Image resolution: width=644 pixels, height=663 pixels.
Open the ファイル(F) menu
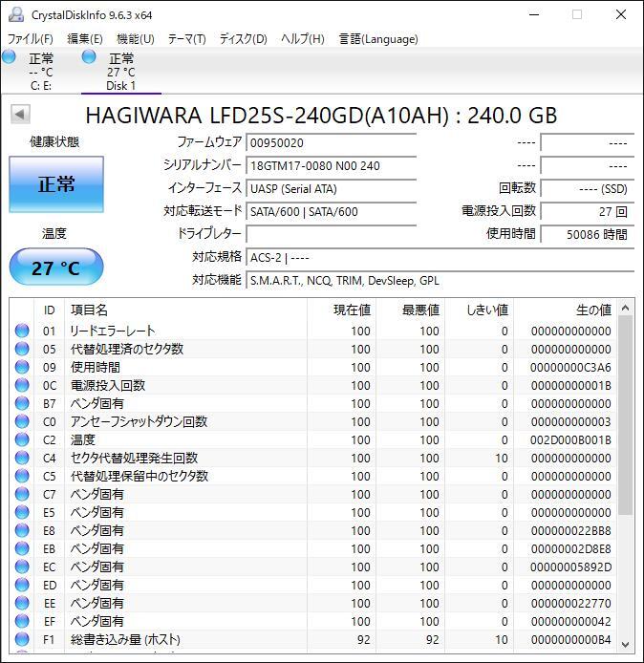[30, 39]
